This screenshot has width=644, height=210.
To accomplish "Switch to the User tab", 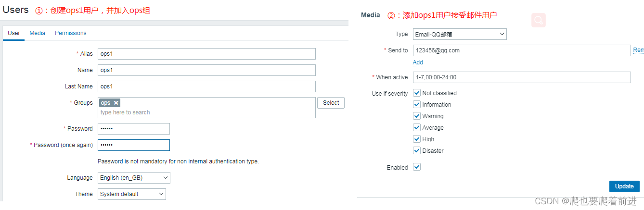I will tap(14, 33).
